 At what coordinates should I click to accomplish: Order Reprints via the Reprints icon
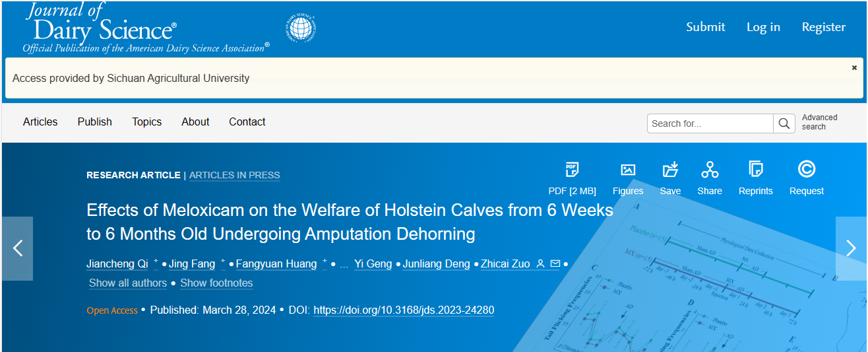(756, 170)
